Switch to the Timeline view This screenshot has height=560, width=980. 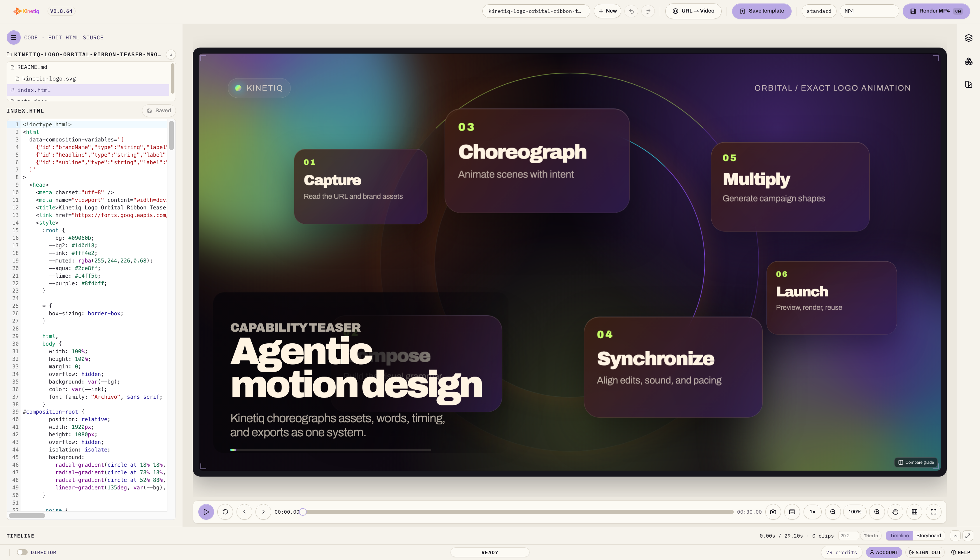pyautogui.click(x=899, y=536)
